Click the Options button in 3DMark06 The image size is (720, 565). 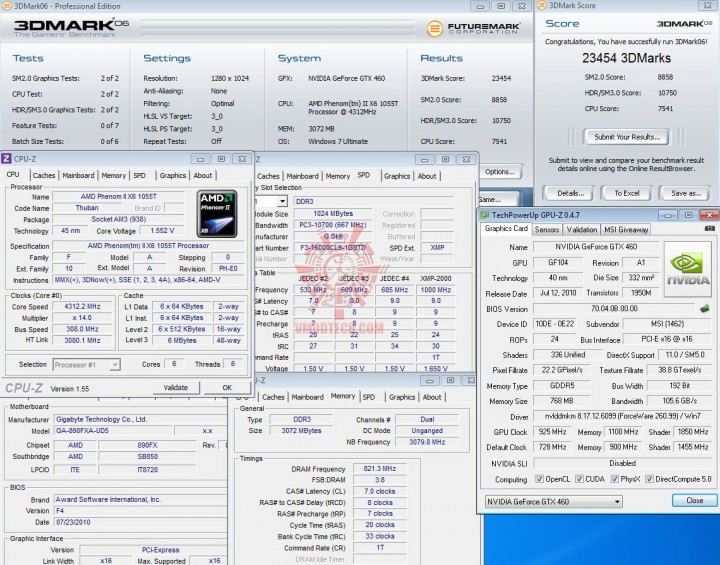[499, 172]
